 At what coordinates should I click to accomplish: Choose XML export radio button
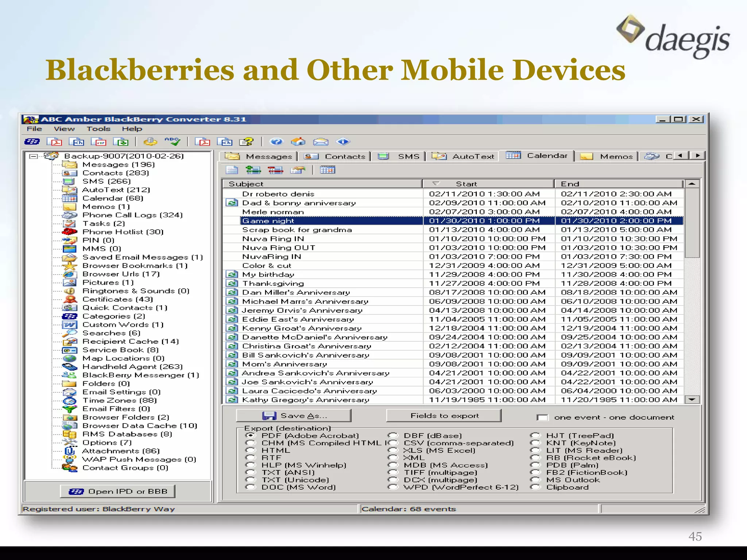(392, 458)
